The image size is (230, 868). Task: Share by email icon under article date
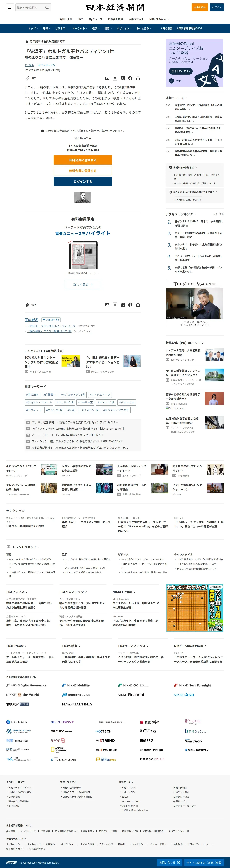(107, 78)
